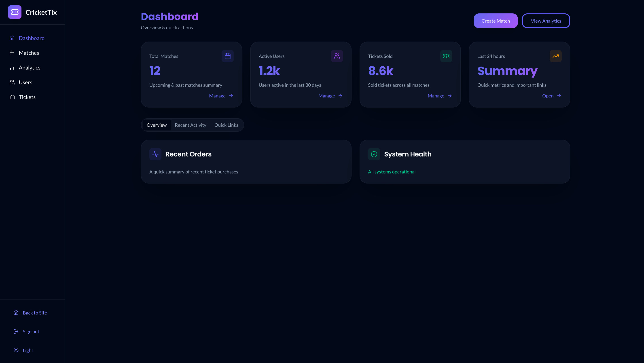Click the users icon on Active Users card
Screen dimensions: 644x363
337,56
